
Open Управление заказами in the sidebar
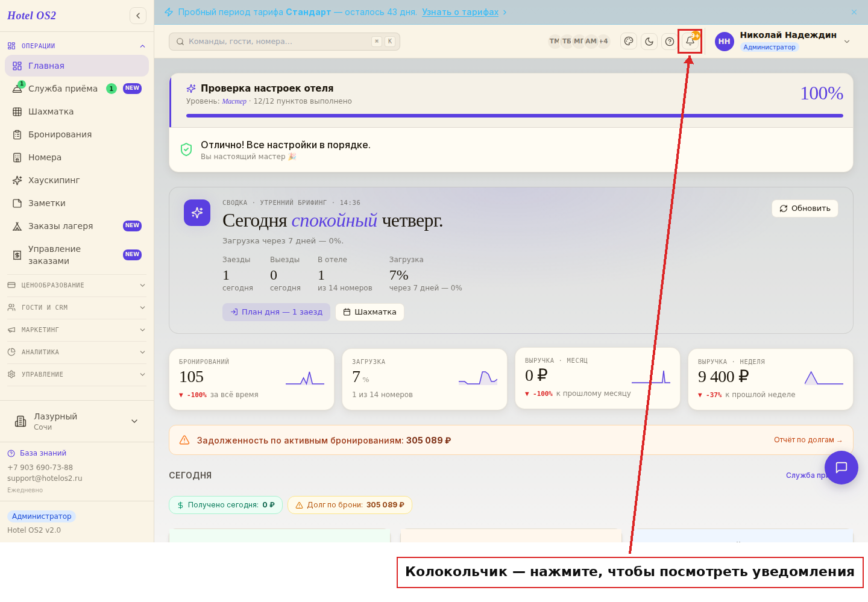[77, 255]
